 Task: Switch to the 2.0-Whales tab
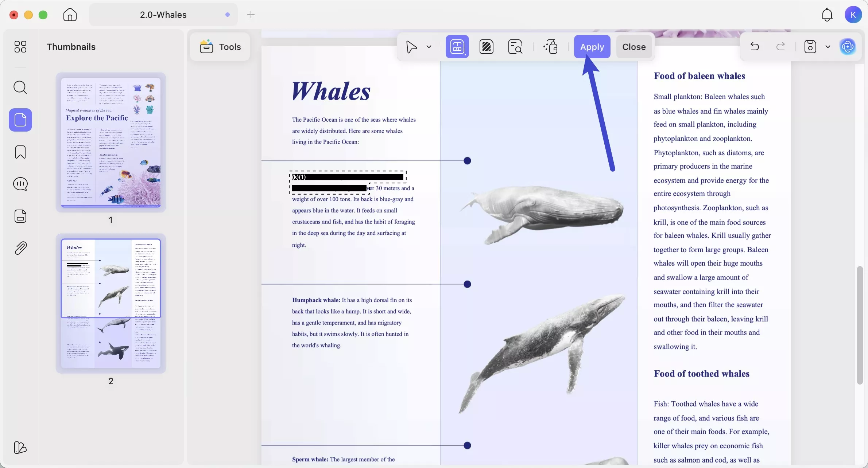click(x=163, y=15)
